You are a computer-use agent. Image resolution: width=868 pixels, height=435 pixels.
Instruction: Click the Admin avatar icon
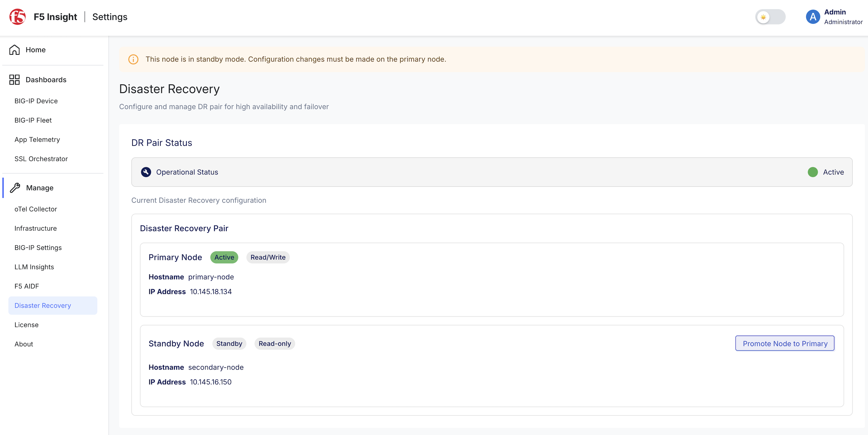tap(813, 17)
